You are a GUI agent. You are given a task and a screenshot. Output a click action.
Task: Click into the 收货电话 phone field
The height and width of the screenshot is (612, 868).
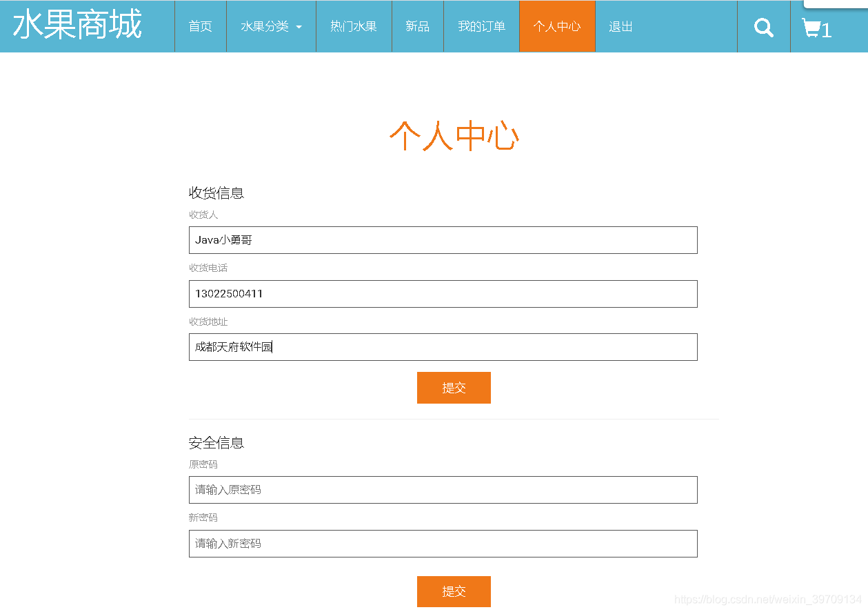[443, 294]
